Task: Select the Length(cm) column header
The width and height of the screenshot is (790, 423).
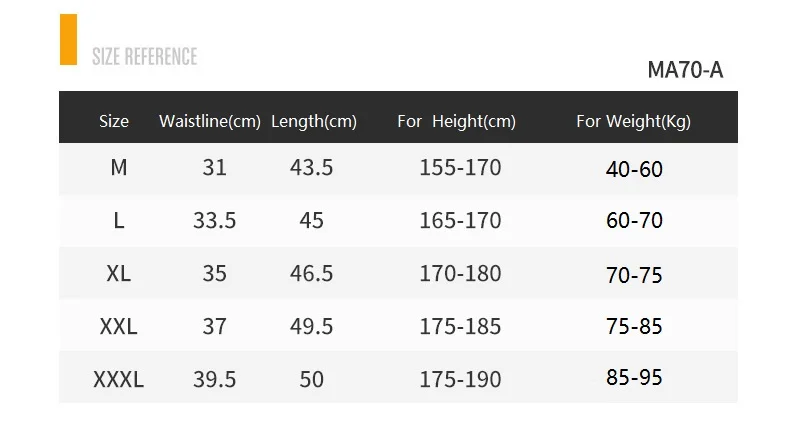Action: pos(313,121)
